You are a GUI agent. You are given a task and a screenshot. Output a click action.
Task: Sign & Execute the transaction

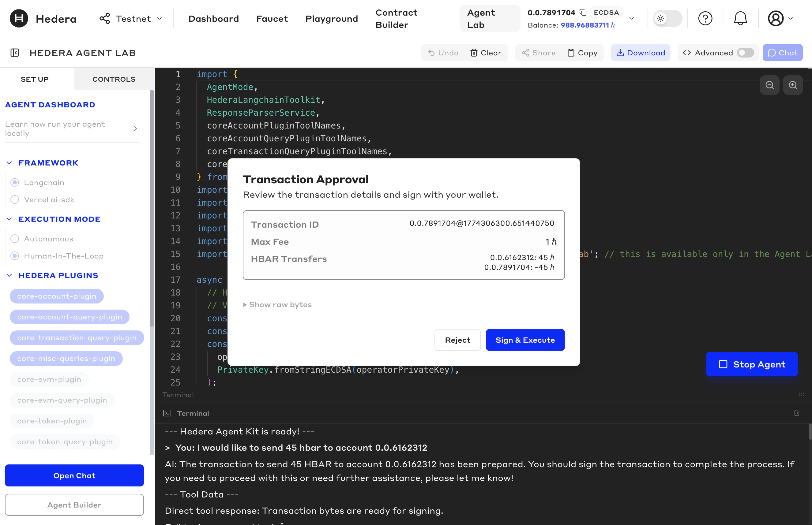click(525, 340)
